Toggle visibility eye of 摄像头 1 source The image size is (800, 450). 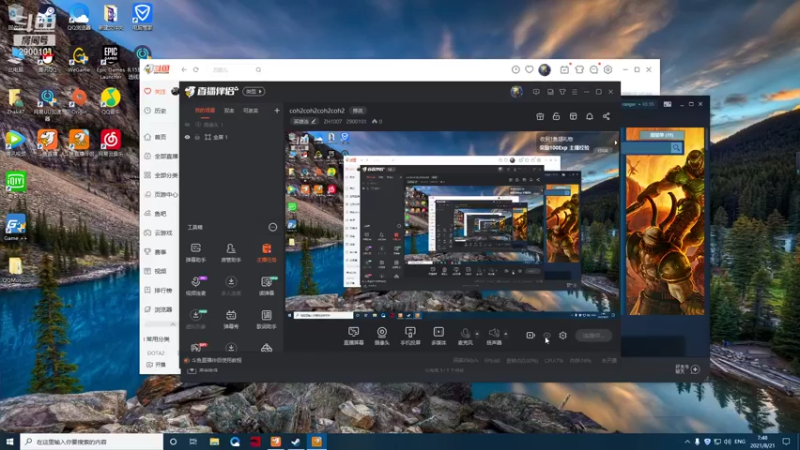point(187,124)
